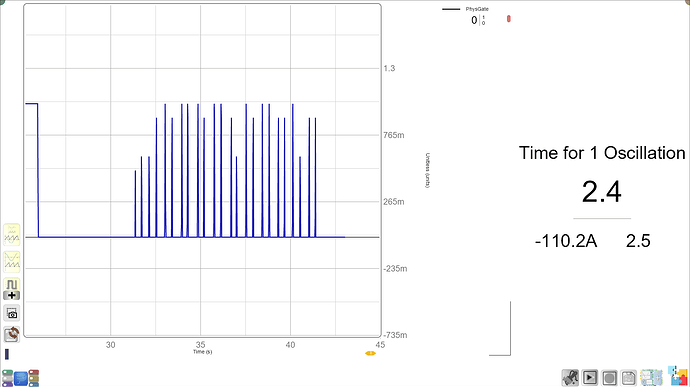Click the colorful puzzle pieces icon
Image resolution: width=690 pixels, height=387 pixels.
point(678,376)
